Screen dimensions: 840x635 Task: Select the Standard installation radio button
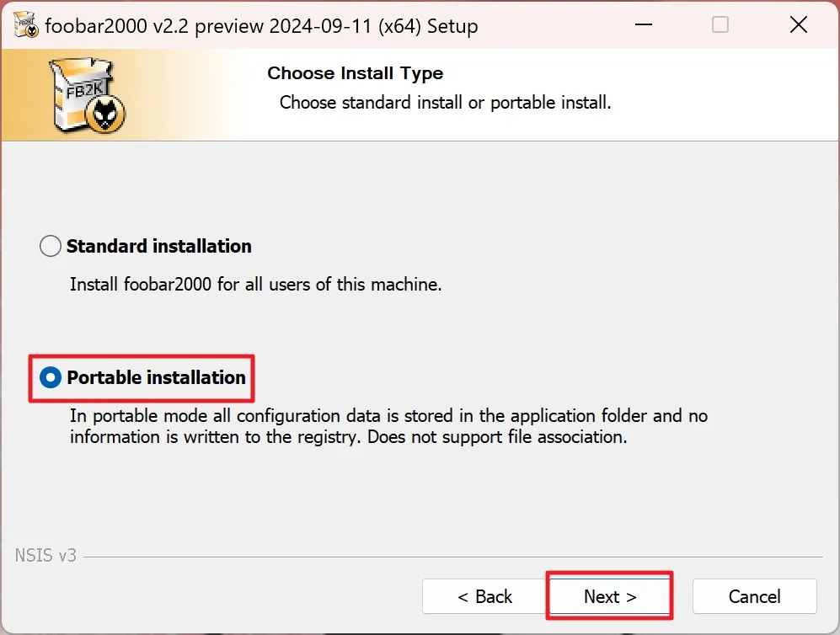(x=51, y=246)
